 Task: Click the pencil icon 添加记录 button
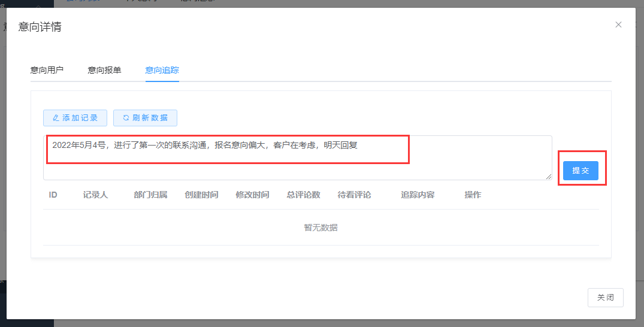[75, 118]
